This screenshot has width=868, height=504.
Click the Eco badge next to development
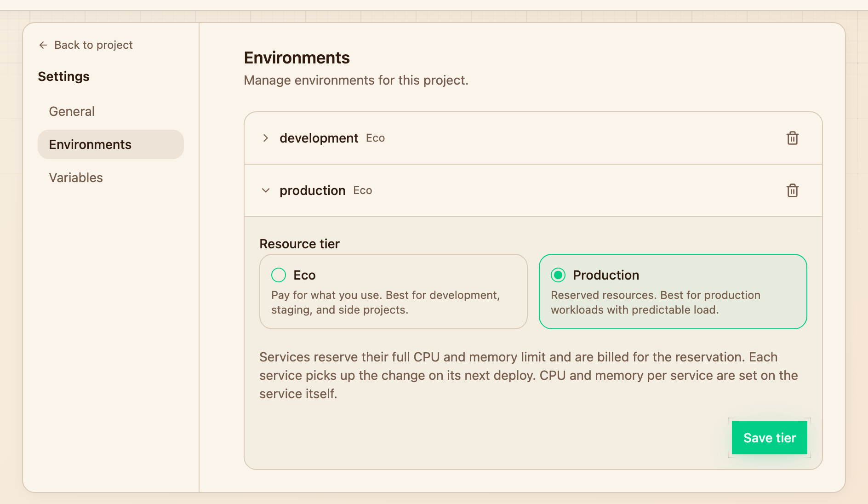tap(375, 138)
